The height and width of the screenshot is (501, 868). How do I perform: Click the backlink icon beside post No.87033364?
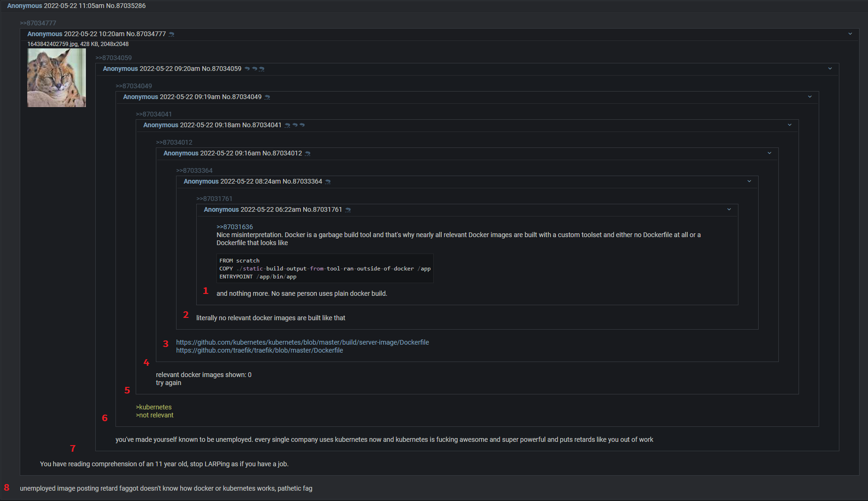point(328,182)
